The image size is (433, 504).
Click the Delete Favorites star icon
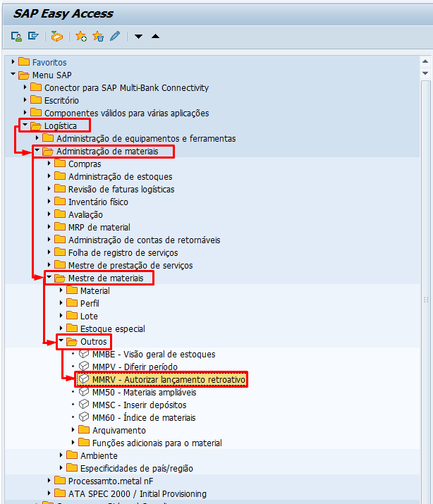(x=98, y=37)
